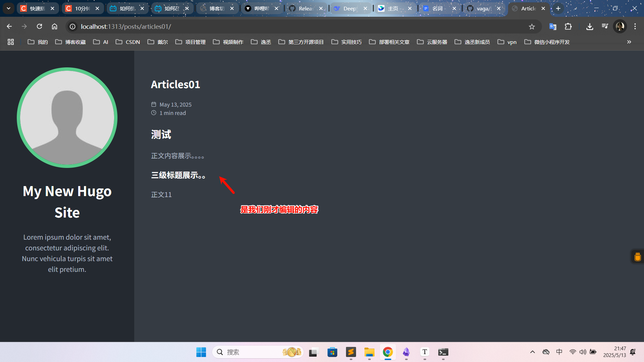Open Typora from the taskbar
The image size is (644, 362).
(425, 352)
